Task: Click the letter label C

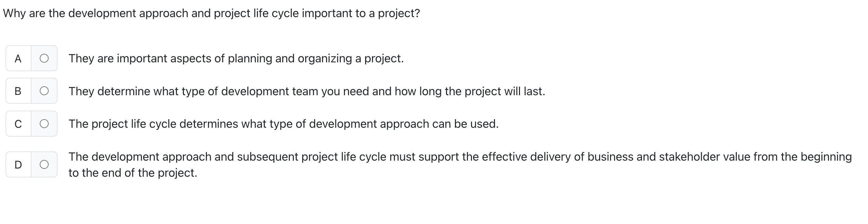Action: [x=18, y=124]
